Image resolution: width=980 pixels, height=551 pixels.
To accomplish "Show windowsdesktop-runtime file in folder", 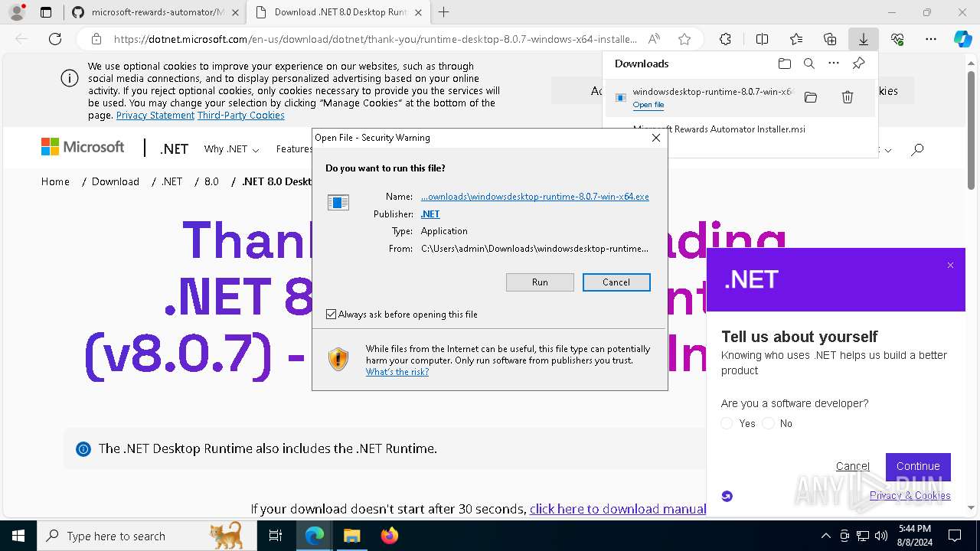I will (811, 97).
